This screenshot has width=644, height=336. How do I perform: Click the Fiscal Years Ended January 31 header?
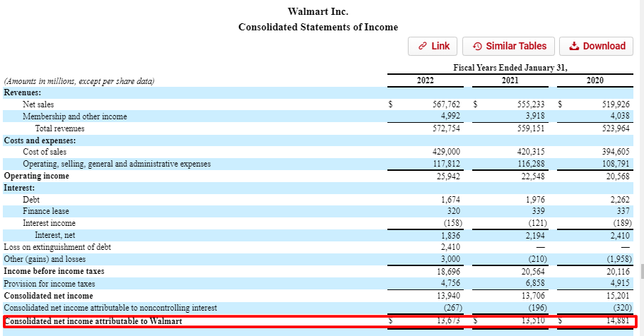pyautogui.click(x=510, y=68)
